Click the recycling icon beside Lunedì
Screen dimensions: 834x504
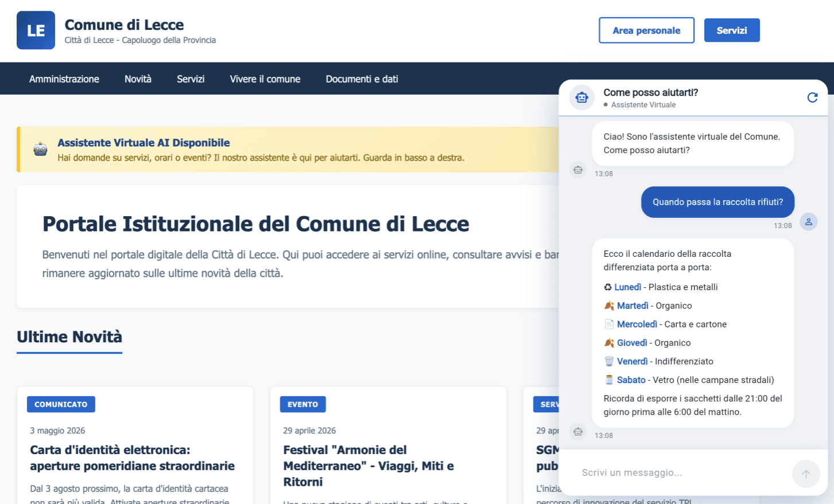tap(607, 287)
